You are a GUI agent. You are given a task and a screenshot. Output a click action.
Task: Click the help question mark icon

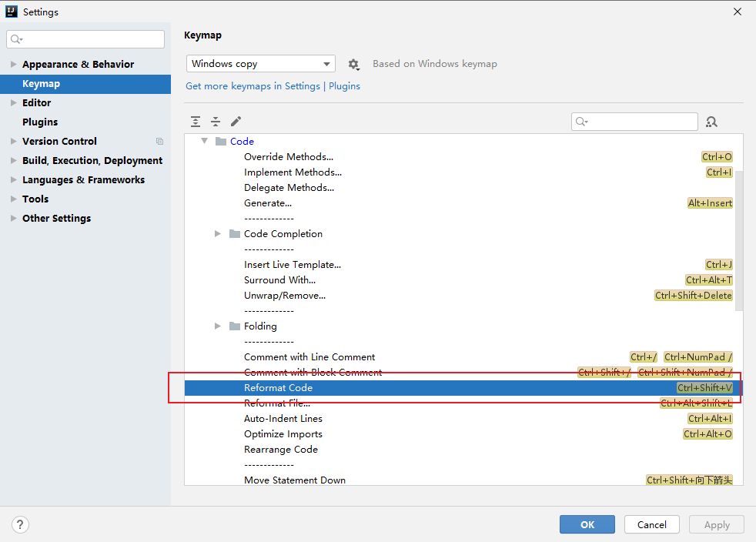(21, 524)
